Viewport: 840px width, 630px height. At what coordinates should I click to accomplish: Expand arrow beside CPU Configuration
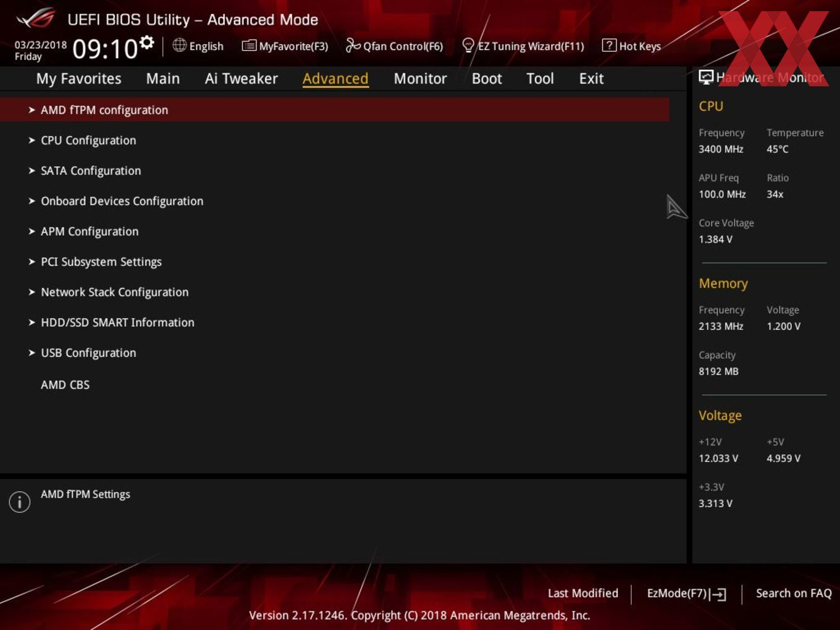(x=31, y=140)
